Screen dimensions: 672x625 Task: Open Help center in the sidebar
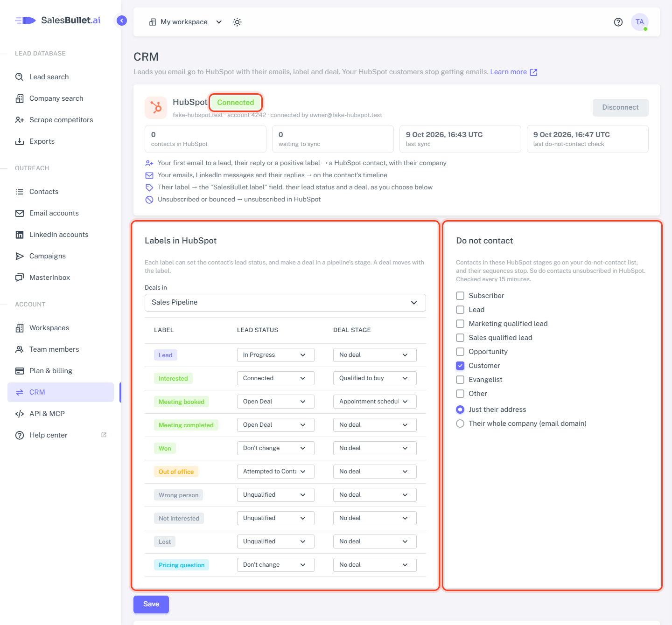click(61, 435)
